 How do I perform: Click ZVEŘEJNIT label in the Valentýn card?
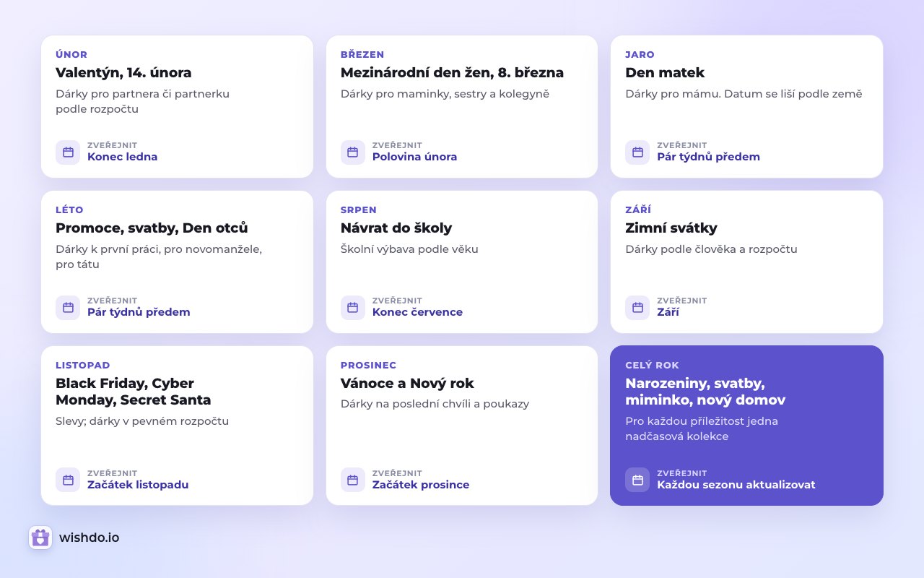coord(113,145)
